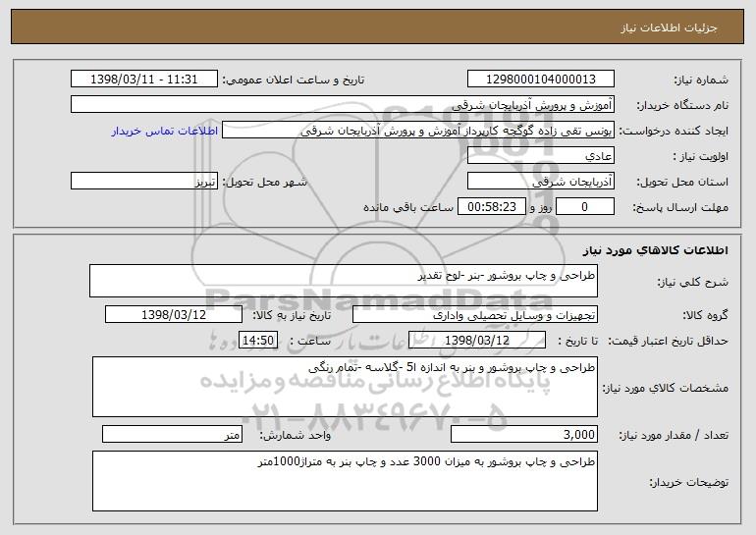Screen dimensions: 756x535
Task: Click the نام دستگاه خریدار field
Action: tap(343, 105)
